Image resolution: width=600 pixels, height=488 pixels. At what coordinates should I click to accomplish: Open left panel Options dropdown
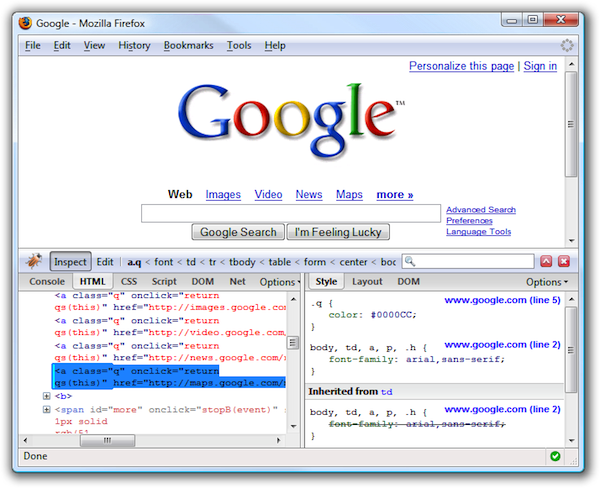(x=280, y=282)
